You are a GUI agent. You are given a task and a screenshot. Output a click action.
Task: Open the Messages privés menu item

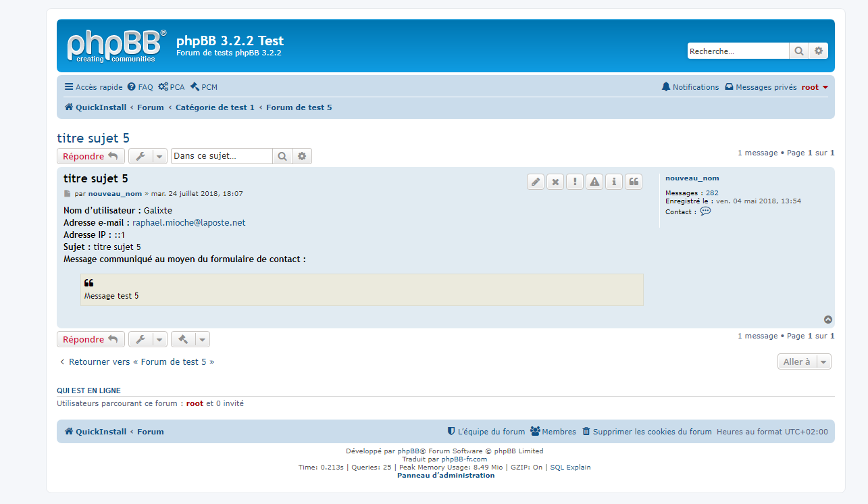point(761,87)
